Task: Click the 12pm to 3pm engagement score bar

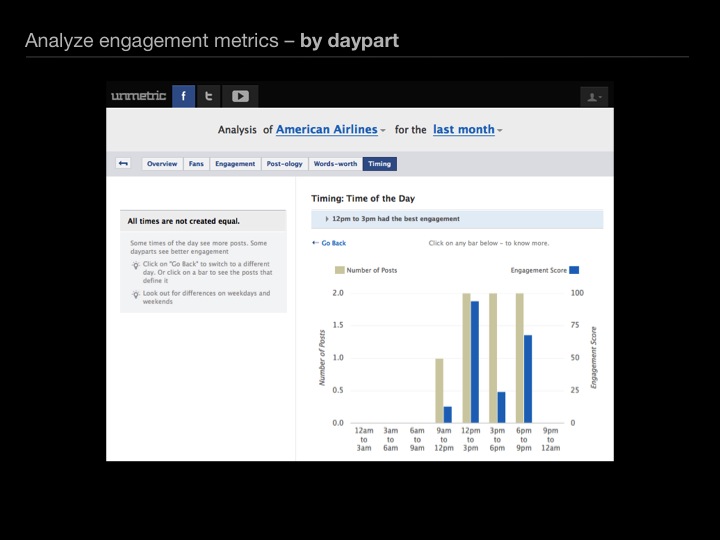Action: point(475,362)
